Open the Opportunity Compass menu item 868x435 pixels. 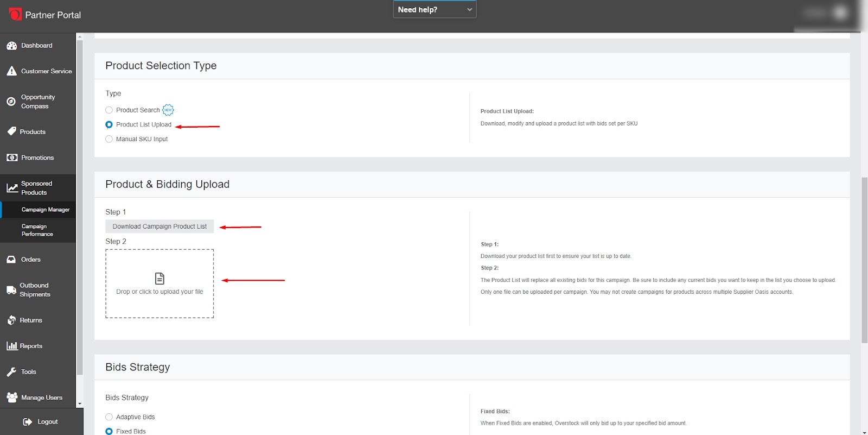[38, 102]
